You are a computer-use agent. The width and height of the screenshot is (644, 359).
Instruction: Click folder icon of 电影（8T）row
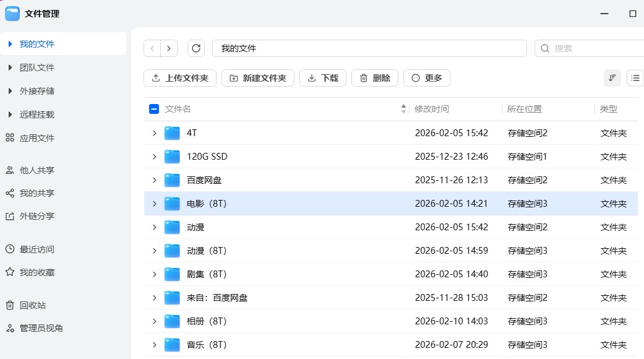172,204
